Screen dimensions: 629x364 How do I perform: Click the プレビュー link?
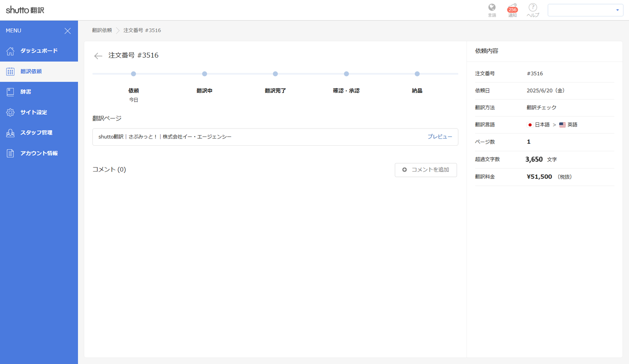(440, 137)
